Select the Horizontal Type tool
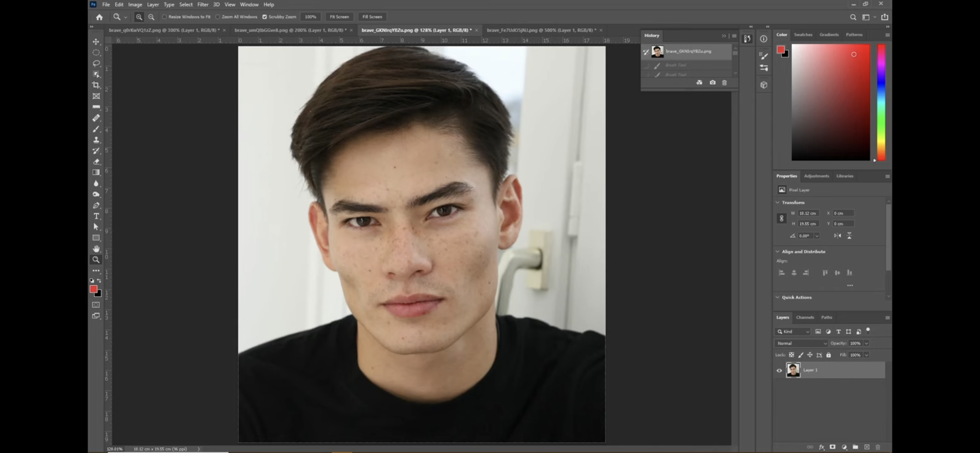The image size is (980, 453). [96, 216]
